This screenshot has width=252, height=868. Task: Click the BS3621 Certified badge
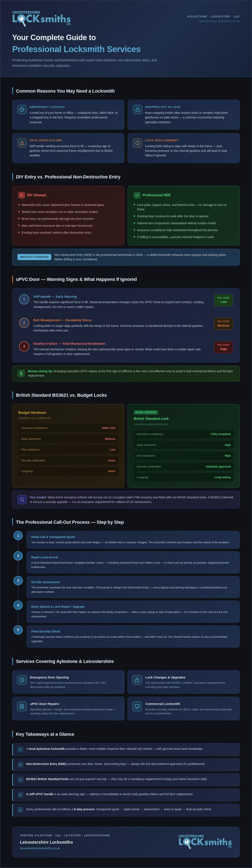coord(146,412)
